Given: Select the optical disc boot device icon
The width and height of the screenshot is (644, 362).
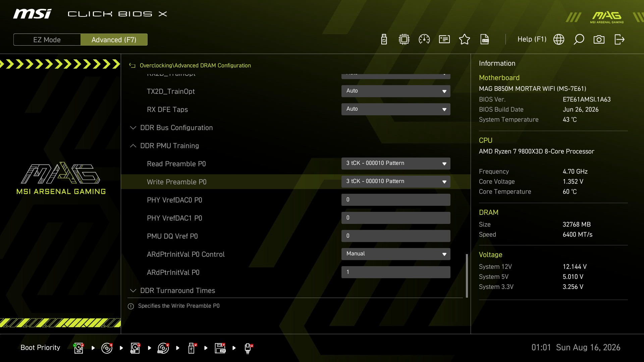Looking at the screenshot, I should coord(107,348).
